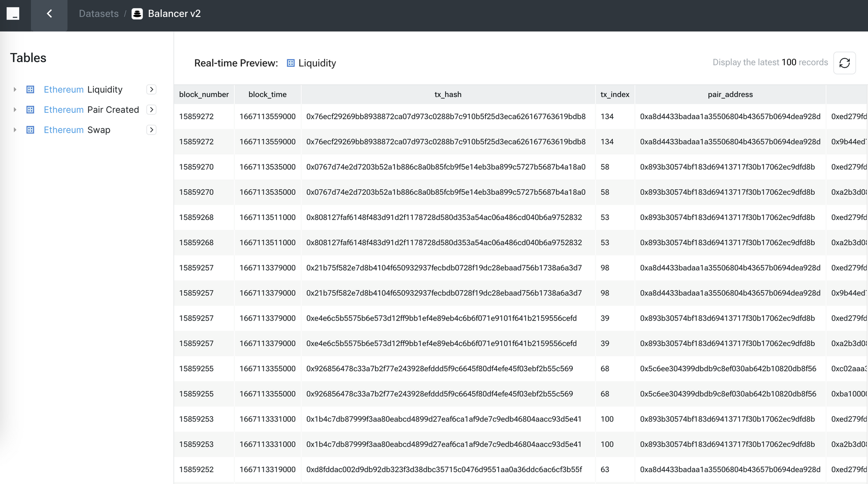The image size is (868, 484).
Task: Click table icon beside Ethereum Swap
Action: 30,130
